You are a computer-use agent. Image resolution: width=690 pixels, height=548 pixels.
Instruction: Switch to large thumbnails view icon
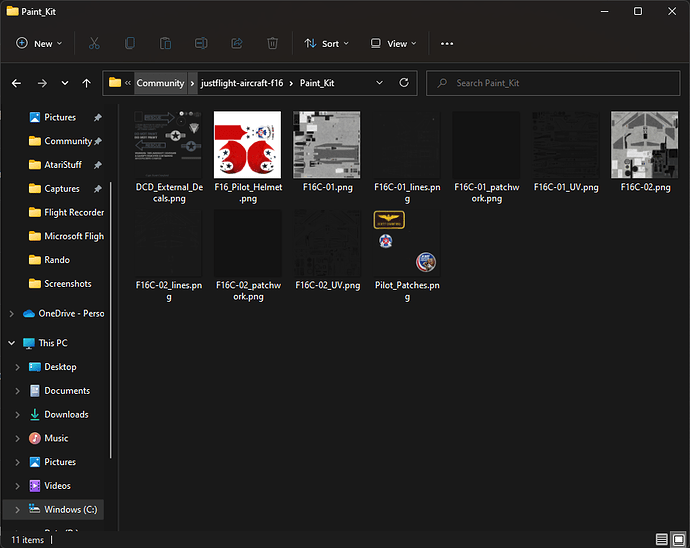click(x=677, y=540)
